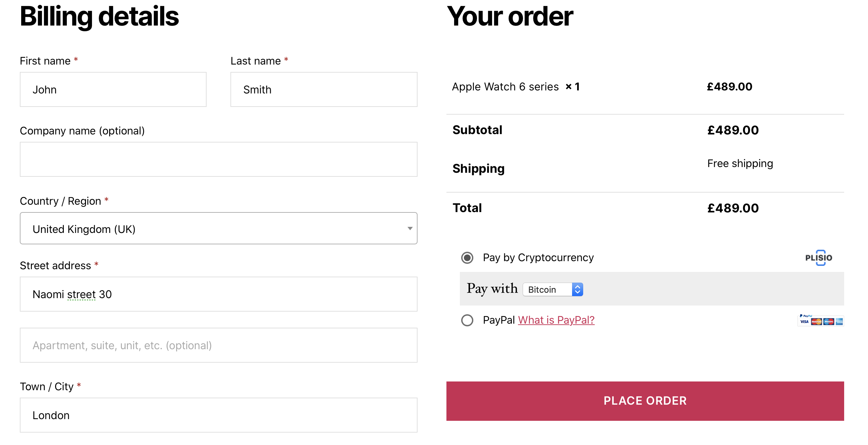
Task: Click the Street address input field
Action: [218, 294]
